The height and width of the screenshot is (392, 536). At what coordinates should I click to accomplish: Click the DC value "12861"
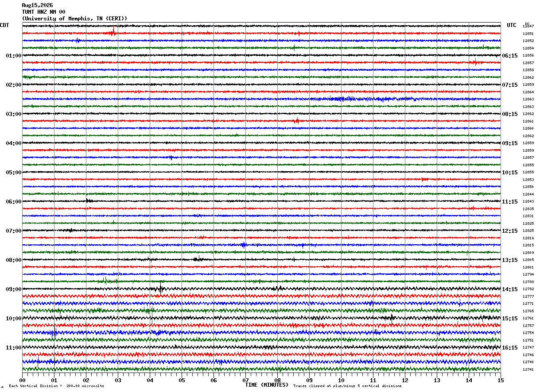pyautogui.click(x=528, y=121)
